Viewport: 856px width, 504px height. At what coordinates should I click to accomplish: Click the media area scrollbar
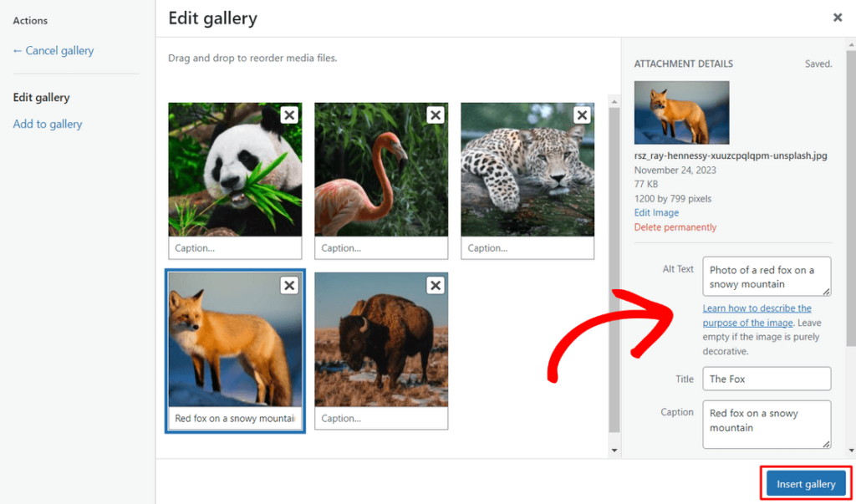tap(614, 251)
